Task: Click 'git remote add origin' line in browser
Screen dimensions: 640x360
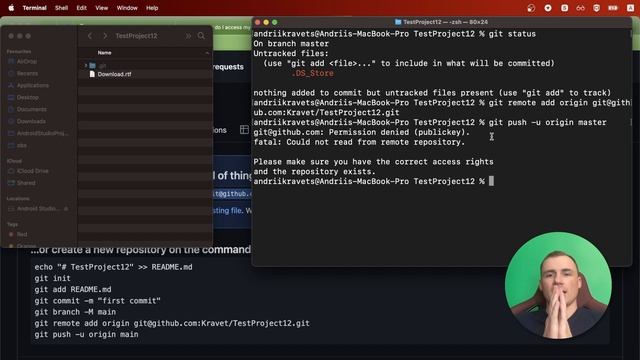Action: tap(172, 323)
